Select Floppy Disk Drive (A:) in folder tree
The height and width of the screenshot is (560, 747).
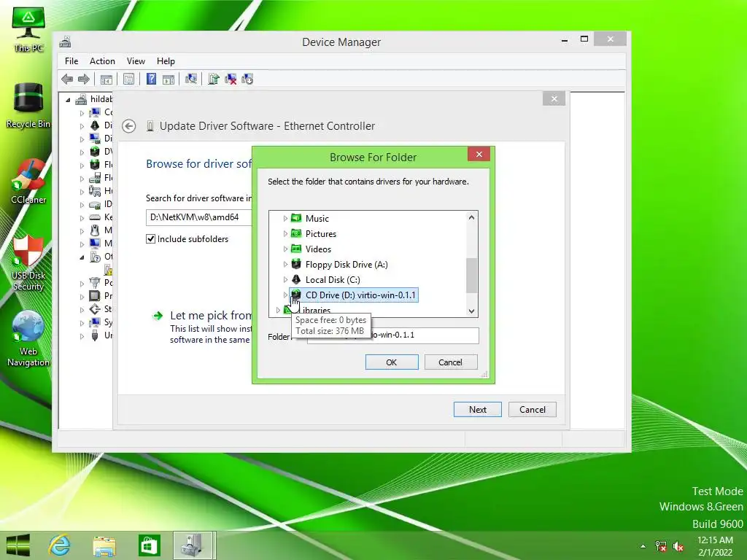pos(340,264)
